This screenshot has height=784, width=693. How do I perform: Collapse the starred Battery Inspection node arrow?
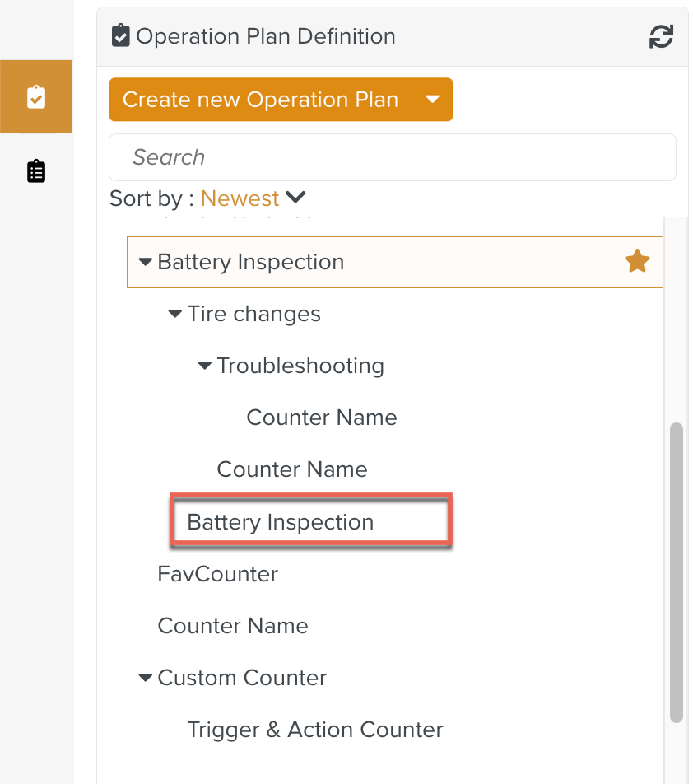click(x=146, y=262)
